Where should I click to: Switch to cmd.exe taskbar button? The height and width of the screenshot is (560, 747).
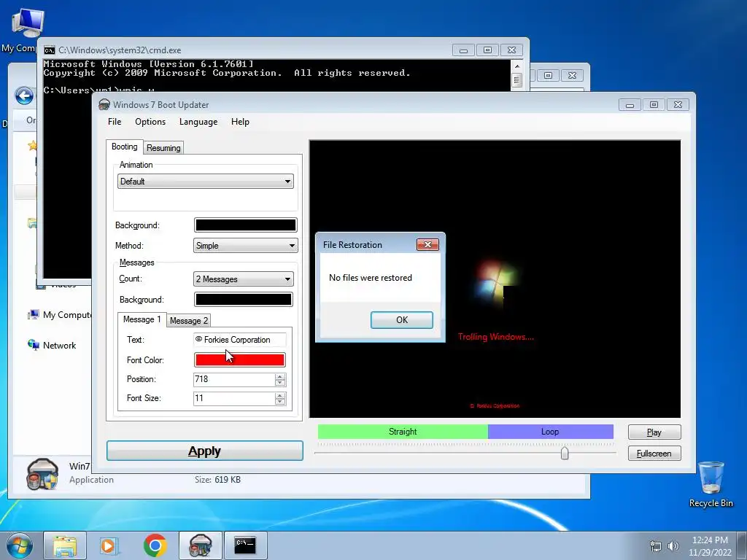point(245,545)
